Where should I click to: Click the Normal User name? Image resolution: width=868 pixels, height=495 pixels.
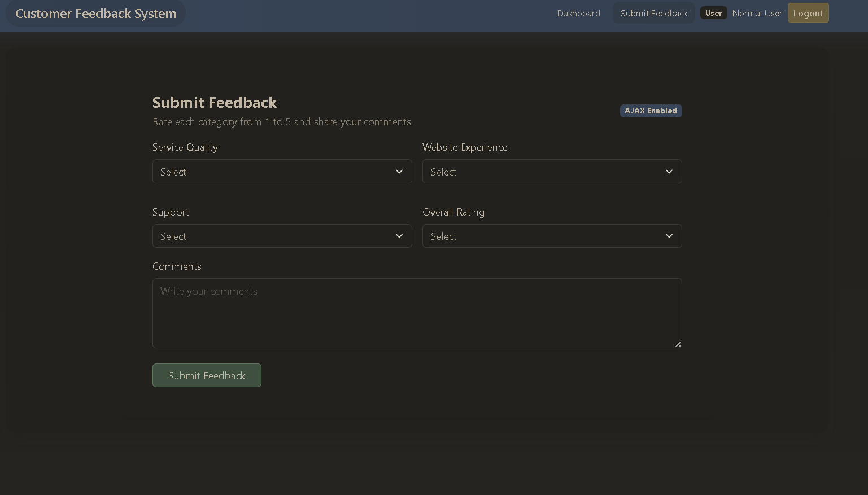point(757,13)
